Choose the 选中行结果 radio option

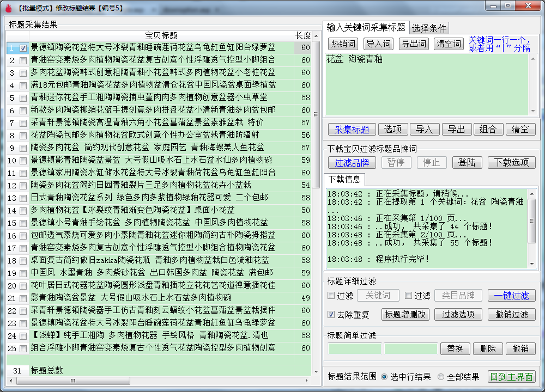point(384,377)
